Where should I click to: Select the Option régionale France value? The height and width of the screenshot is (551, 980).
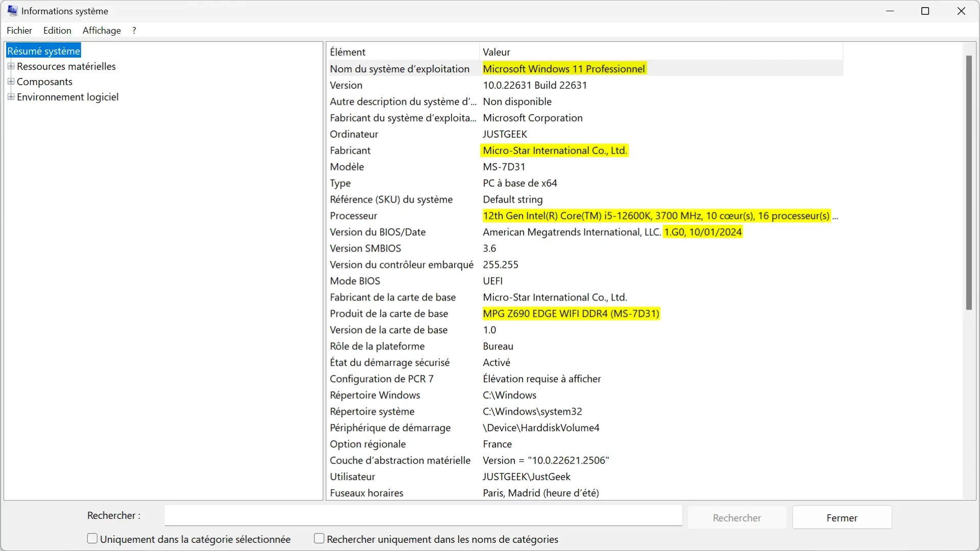[497, 444]
